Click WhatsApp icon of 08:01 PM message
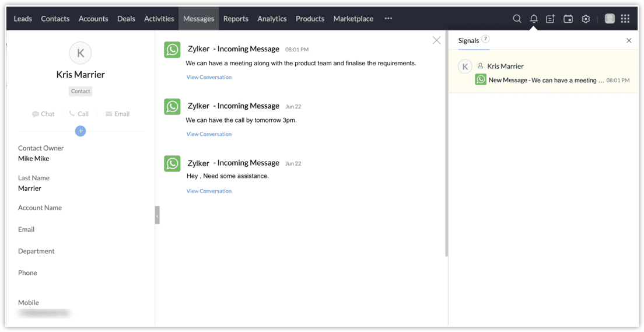The image size is (644, 332). [x=172, y=50]
